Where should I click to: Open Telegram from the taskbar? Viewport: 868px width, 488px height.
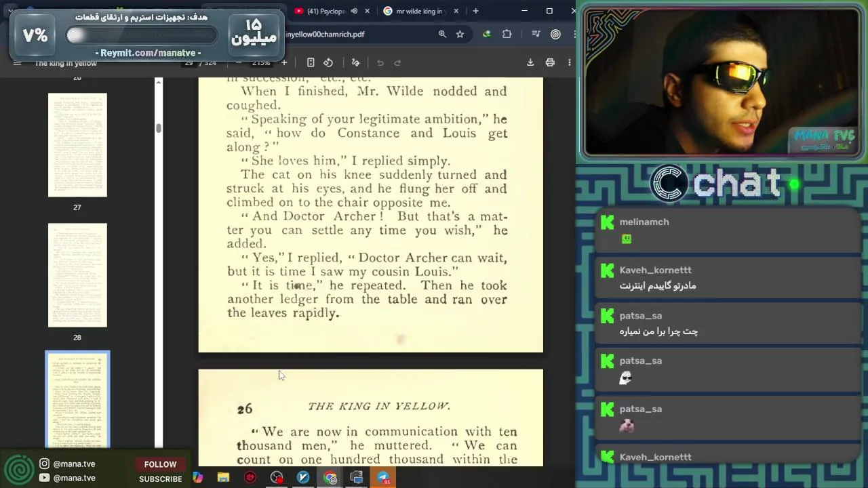click(383, 478)
